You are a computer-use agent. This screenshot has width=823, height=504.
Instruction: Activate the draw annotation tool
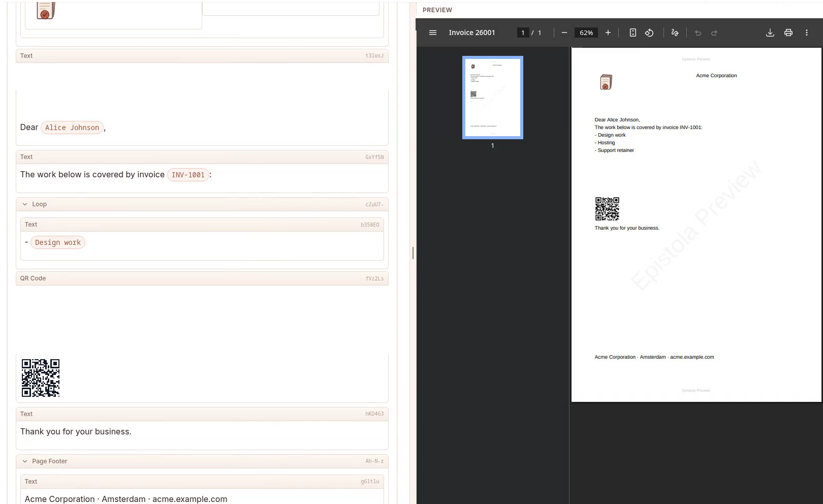pyautogui.click(x=675, y=33)
